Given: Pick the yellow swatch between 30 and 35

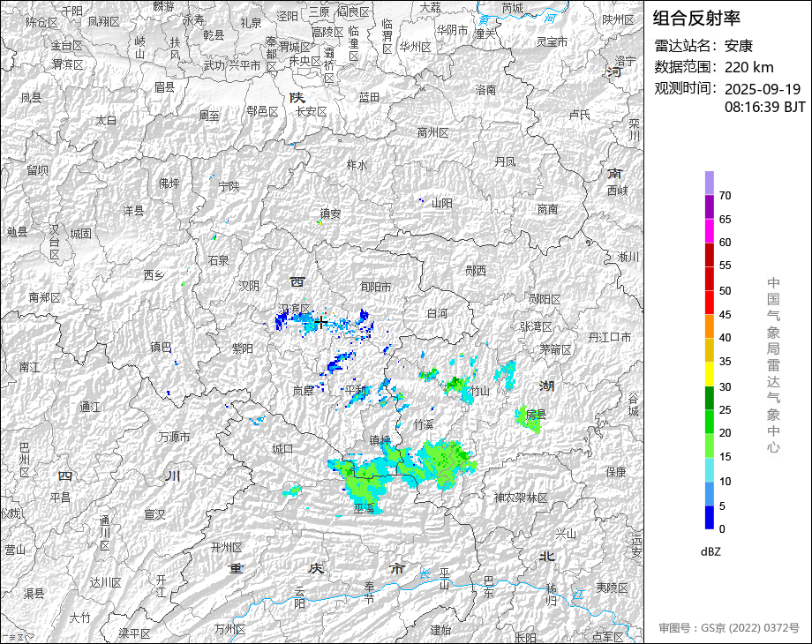Looking at the screenshot, I should click(710, 374).
